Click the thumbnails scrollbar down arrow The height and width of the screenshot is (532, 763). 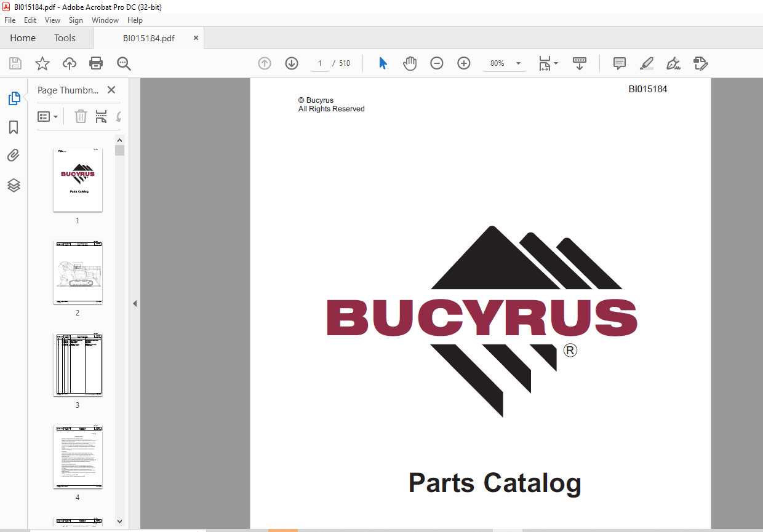tap(120, 522)
